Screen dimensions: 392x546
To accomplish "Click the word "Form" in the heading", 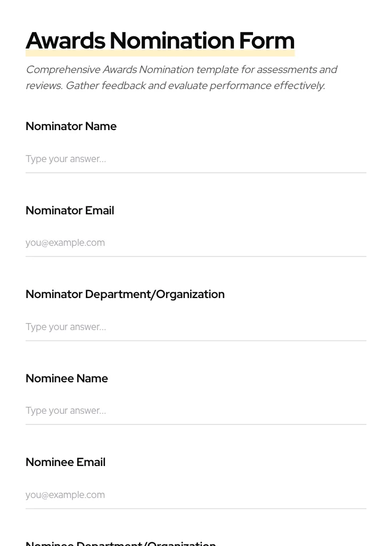I will [x=266, y=41].
